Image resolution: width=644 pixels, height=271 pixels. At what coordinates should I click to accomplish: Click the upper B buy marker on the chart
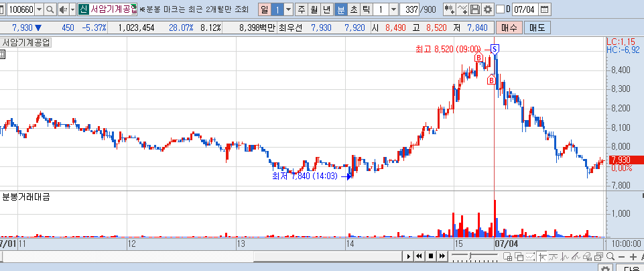(478, 58)
